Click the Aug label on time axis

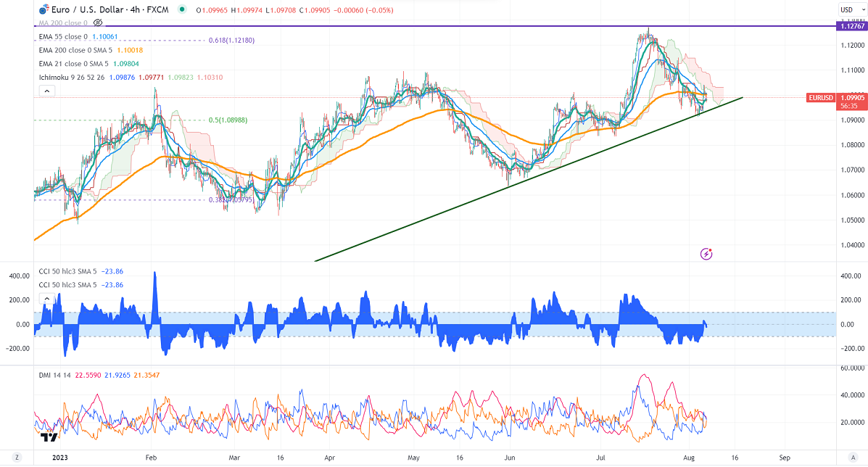pos(689,458)
